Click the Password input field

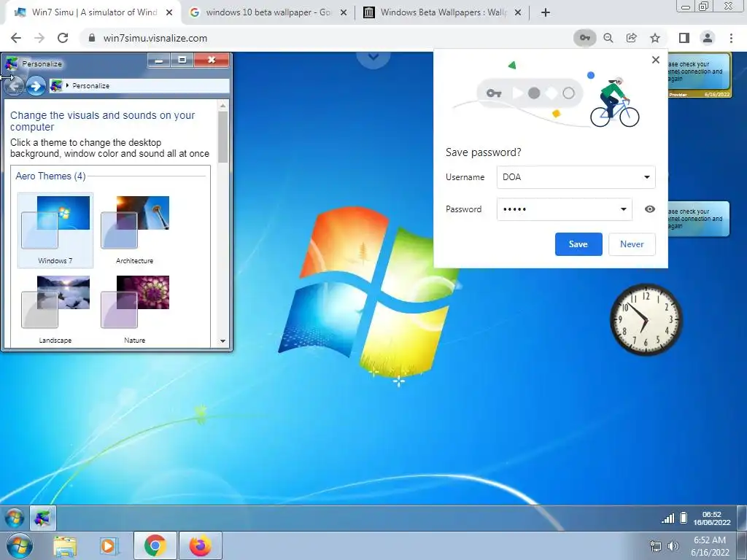[x=565, y=209]
